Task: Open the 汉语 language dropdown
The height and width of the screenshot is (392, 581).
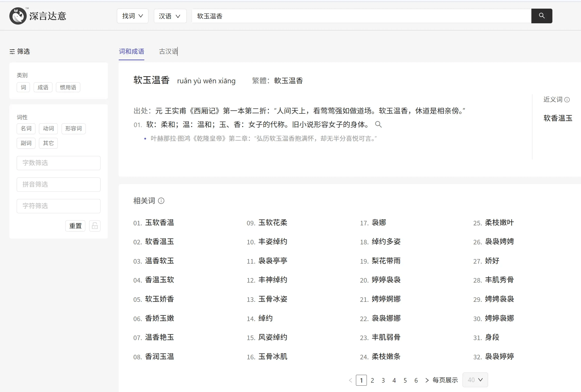Action: coord(170,16)
